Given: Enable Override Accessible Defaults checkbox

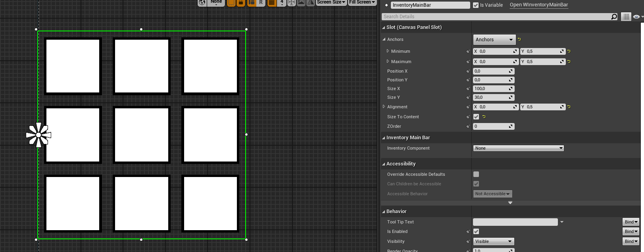Looking at the screenshot, I should (476, 174).
